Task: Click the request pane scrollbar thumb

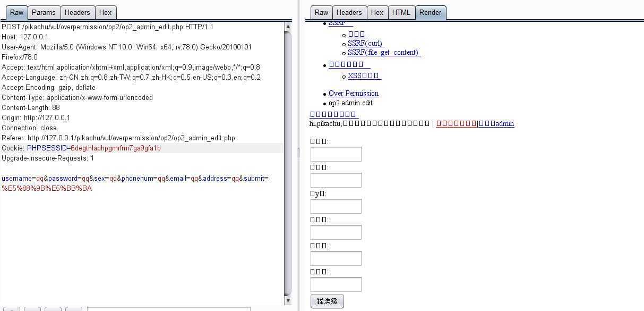Action: point(288,162)
